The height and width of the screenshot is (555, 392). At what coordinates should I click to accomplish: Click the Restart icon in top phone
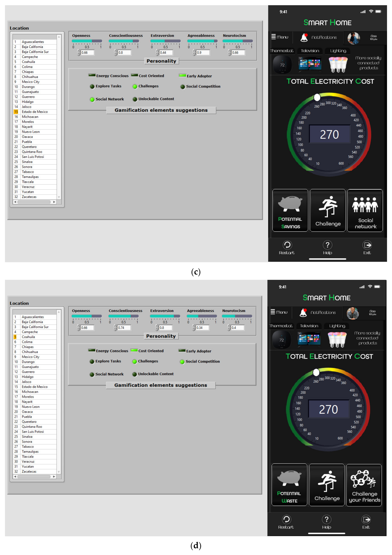(287, 245)
